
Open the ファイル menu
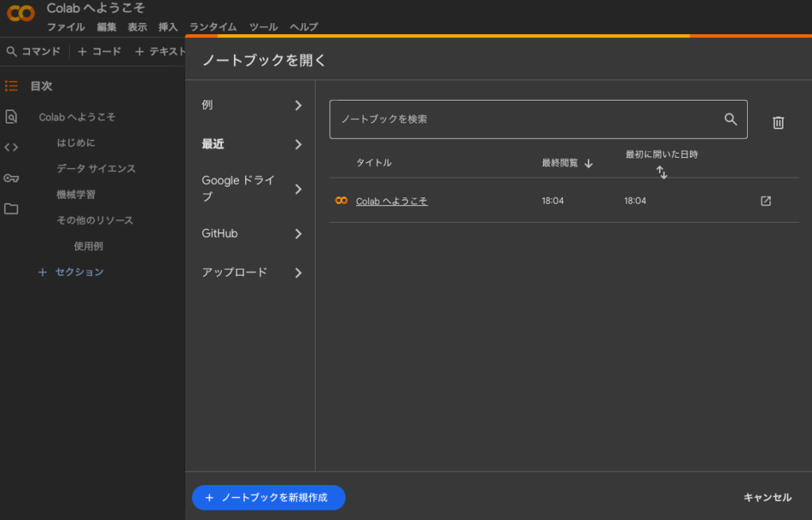(x=66, y=27)
